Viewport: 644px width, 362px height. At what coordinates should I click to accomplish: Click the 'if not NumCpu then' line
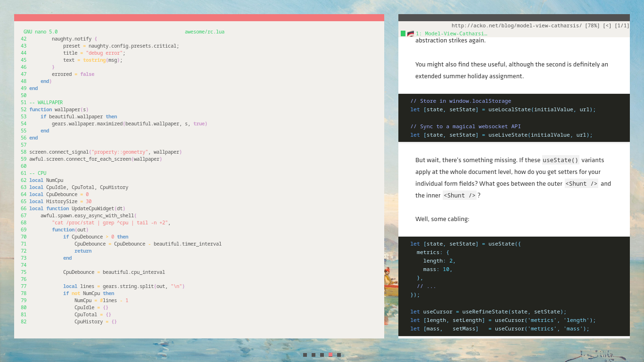89,293
